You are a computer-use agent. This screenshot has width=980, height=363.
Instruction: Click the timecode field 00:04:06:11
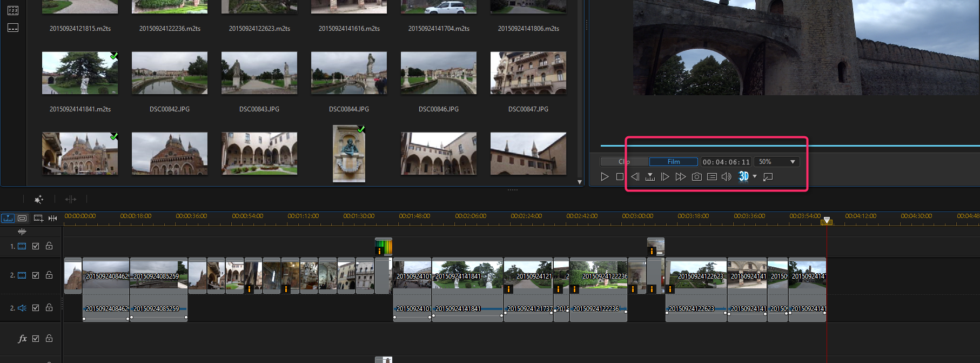(726, 162)
